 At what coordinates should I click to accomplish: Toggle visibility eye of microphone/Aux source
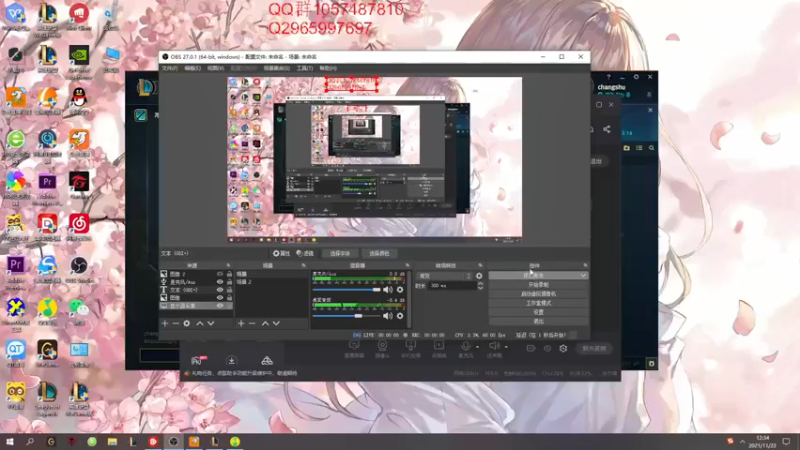tap(220, 282)
